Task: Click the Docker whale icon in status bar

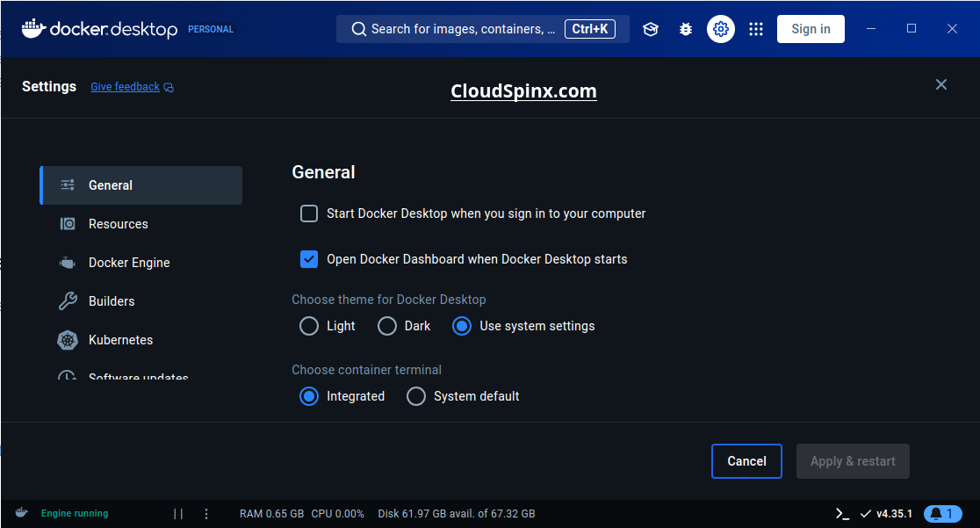Action: 20,513
